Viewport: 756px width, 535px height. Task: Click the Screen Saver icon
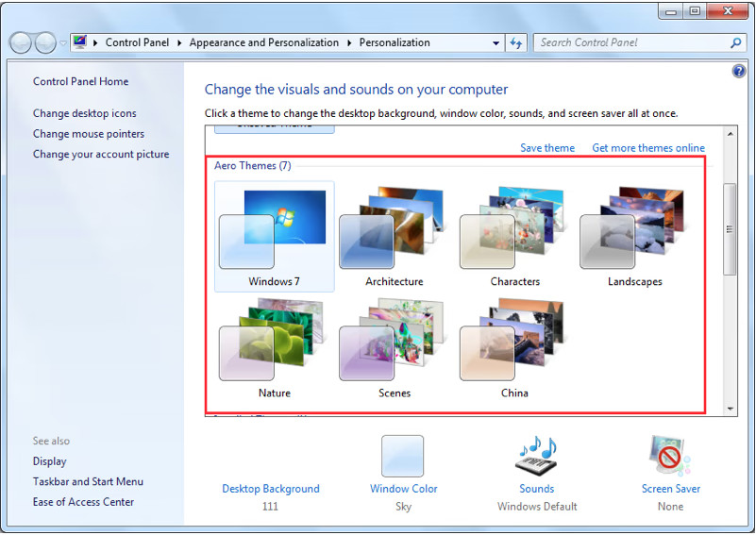(x=670, y=456)
